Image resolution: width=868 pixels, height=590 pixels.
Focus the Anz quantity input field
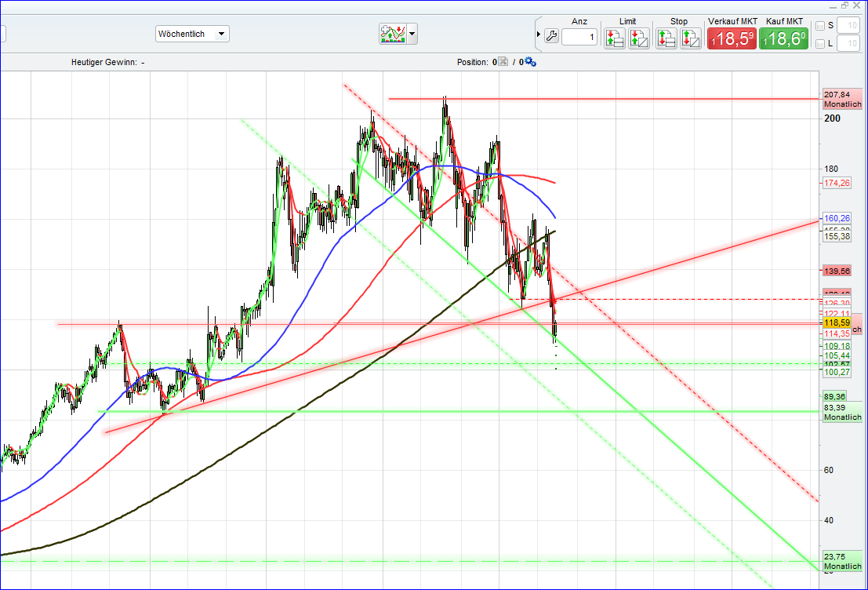pyautogui.click(x=579, y=37)
